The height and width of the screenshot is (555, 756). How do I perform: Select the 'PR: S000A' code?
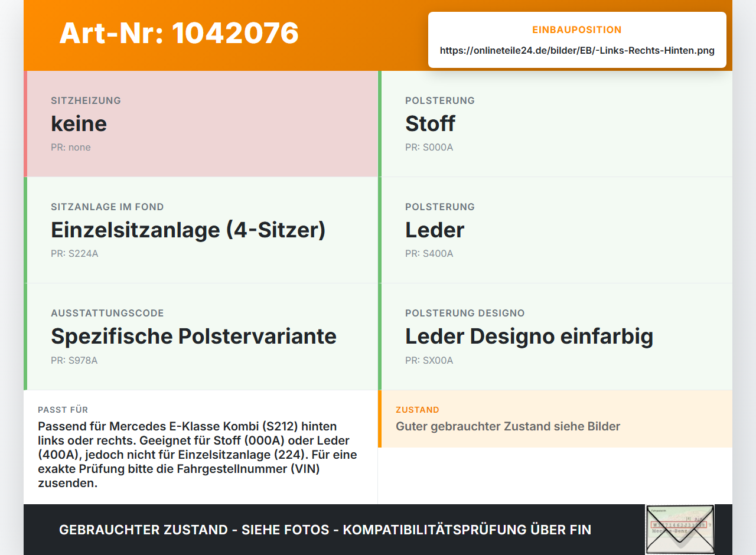pos(429,148)
